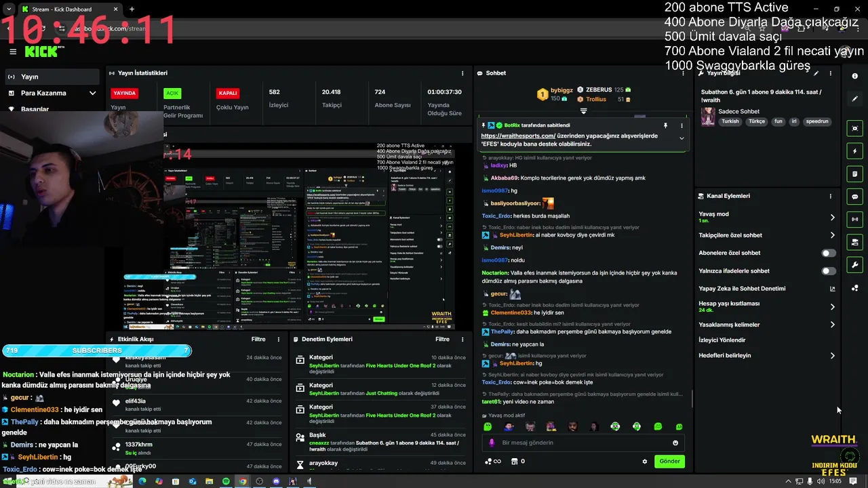The height and width of the screenshot is (488, 868).
Task: Click the purple microphone icon in message box
Action: 492,443
